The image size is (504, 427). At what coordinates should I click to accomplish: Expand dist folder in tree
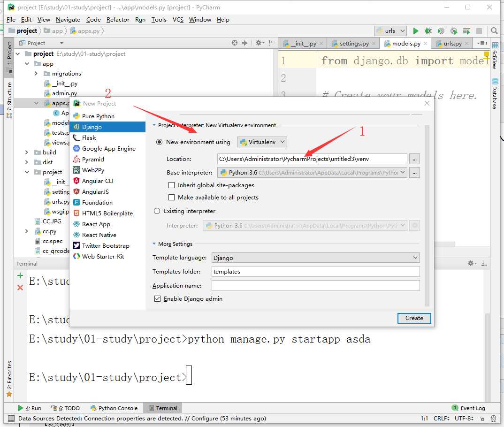(27, 162)
